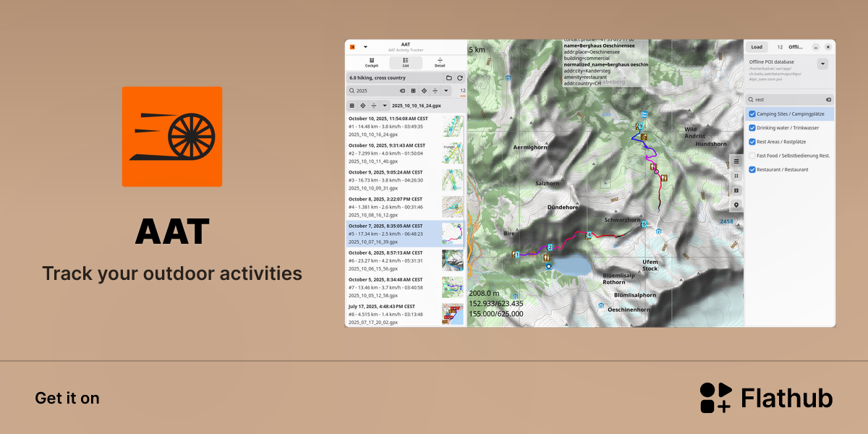868x434 pixels.
Task: Clear the 'rest' POI search field
Action: pos(828,100)
